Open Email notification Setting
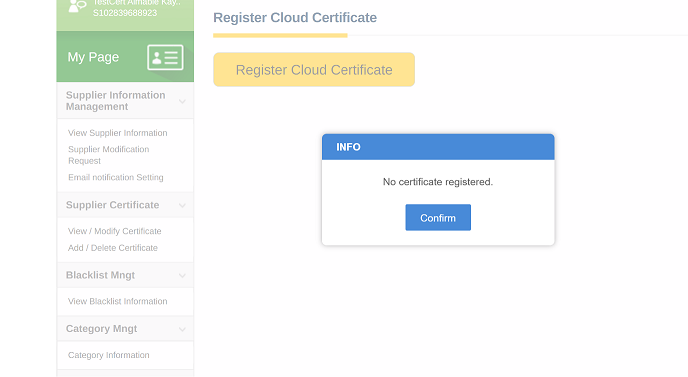 (116, 177)
